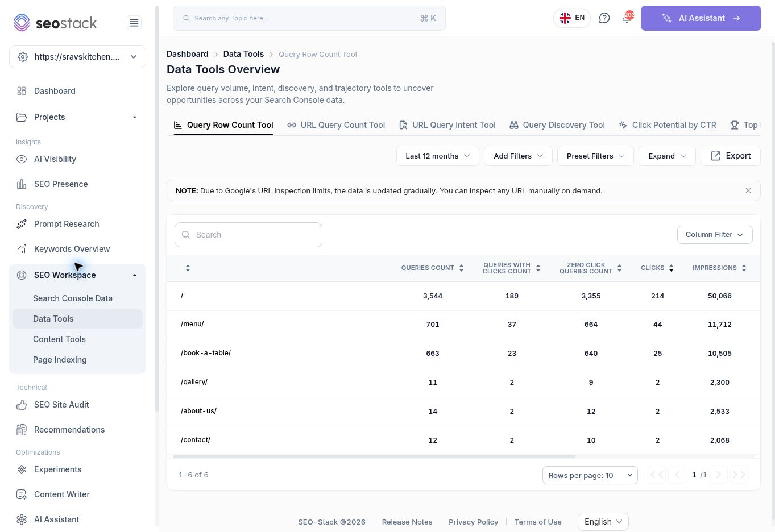
Task: Go to Data Tools breadcrumb link
Action: click(243, 54)
